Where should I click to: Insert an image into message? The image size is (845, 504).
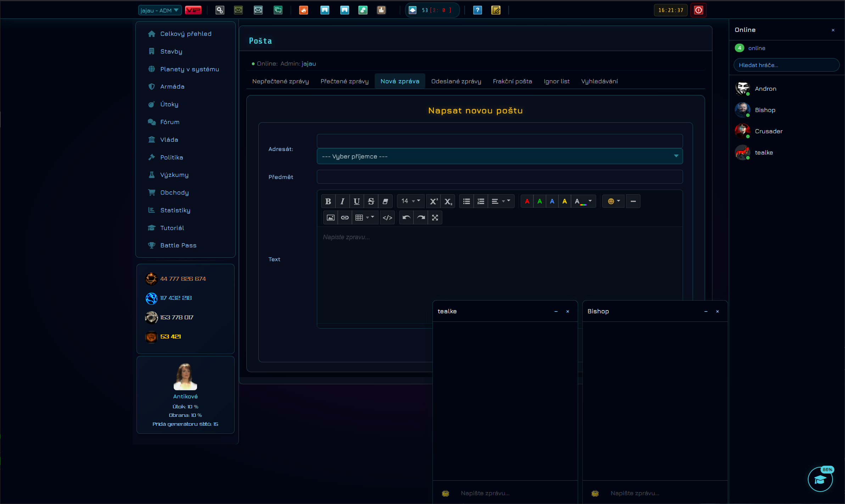[x=330, y=218]
